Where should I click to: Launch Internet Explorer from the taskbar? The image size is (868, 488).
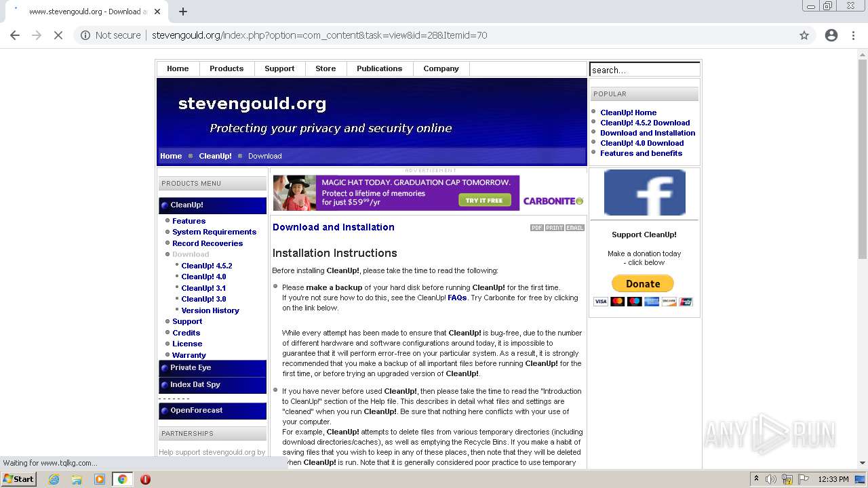click(x=54, y=479)
